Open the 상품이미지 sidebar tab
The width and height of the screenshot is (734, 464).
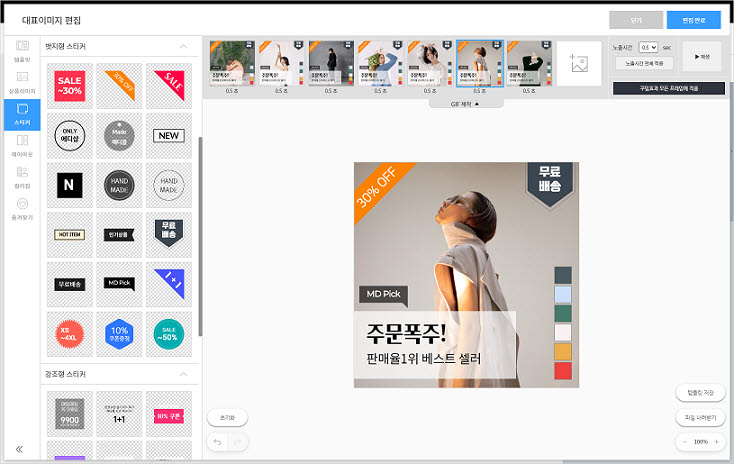click(x=22, y=83)
